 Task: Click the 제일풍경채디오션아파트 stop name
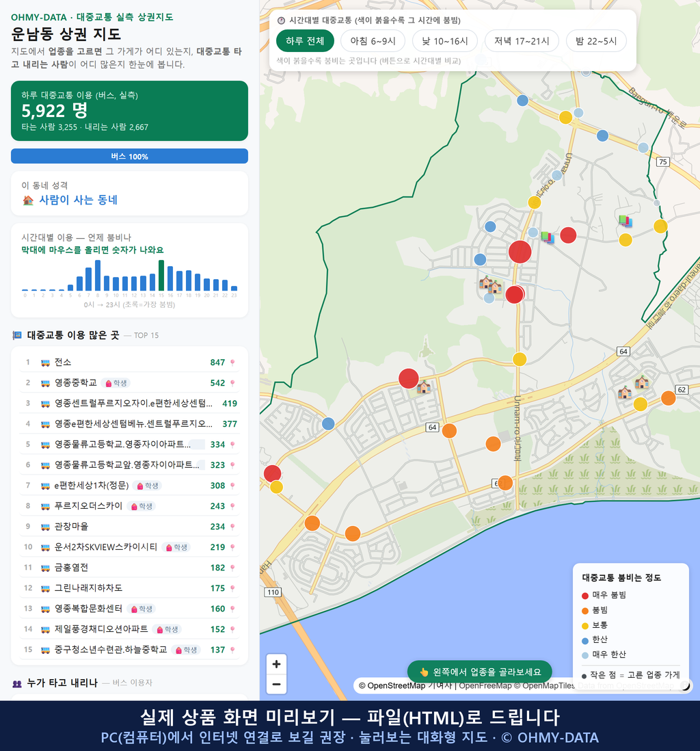[101, 629]
